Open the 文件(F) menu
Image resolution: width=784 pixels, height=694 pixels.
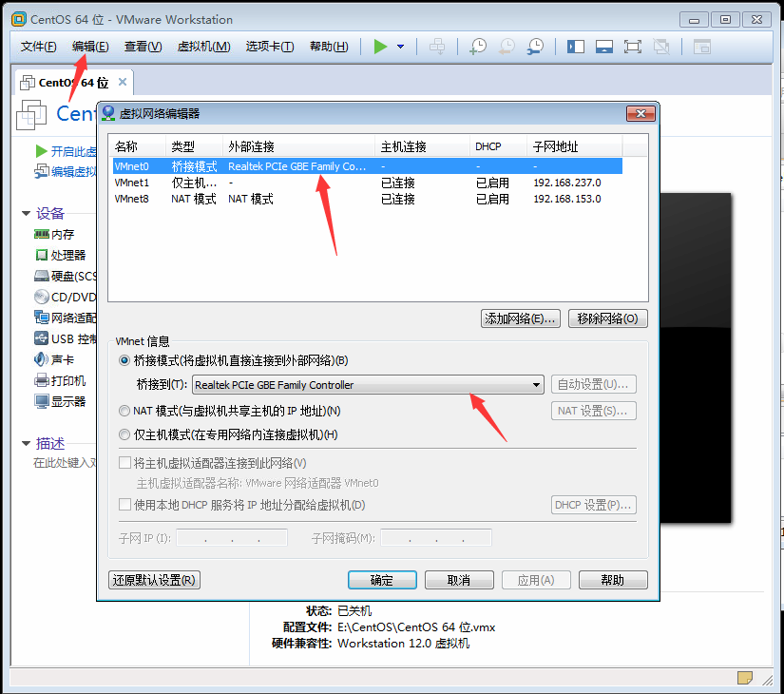click(x=39, y=47)
